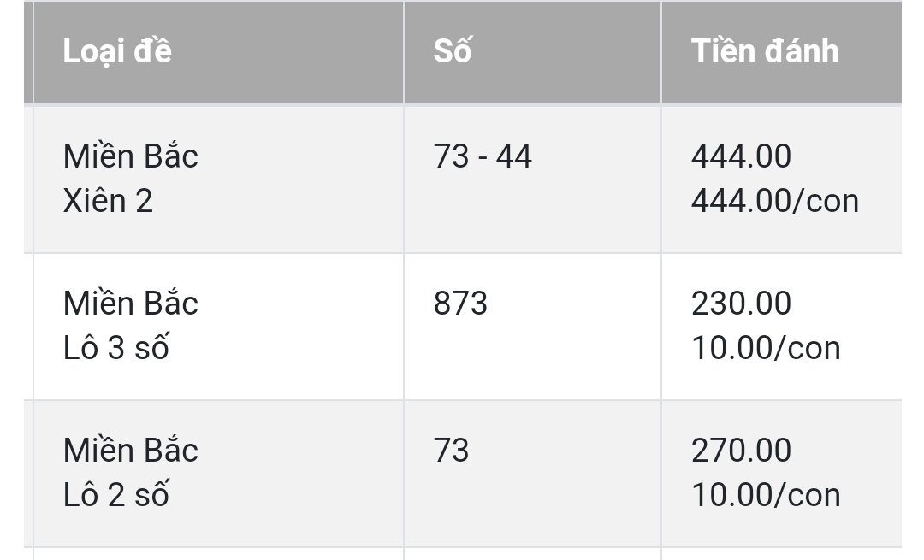Click the 444.00/con text
Viewport: 924px width, 560px height.
775,202
